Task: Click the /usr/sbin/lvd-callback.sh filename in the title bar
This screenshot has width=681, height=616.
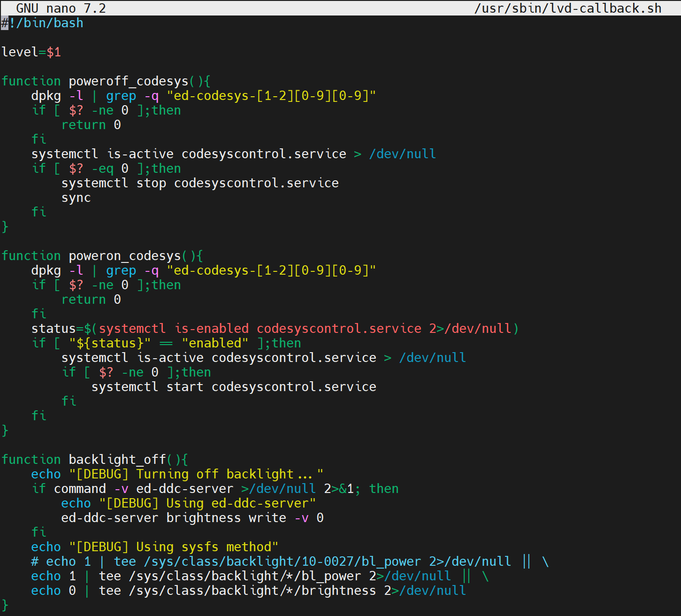Action: pyautogui.click(x=567, y=8)
